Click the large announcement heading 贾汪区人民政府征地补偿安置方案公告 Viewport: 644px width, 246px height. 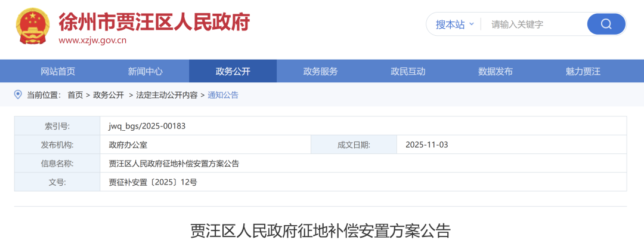pyautogui.click(x=321, y=231)
